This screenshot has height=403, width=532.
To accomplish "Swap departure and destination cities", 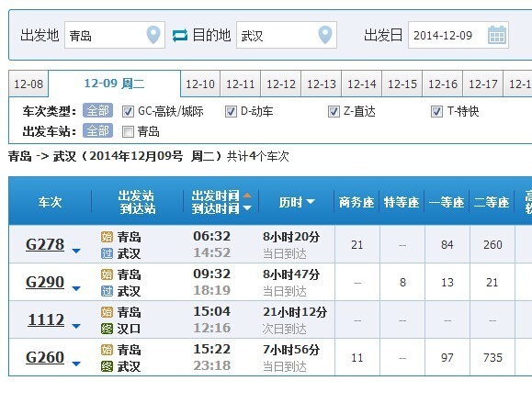I will pyautogui.click(x=179, y=35).
